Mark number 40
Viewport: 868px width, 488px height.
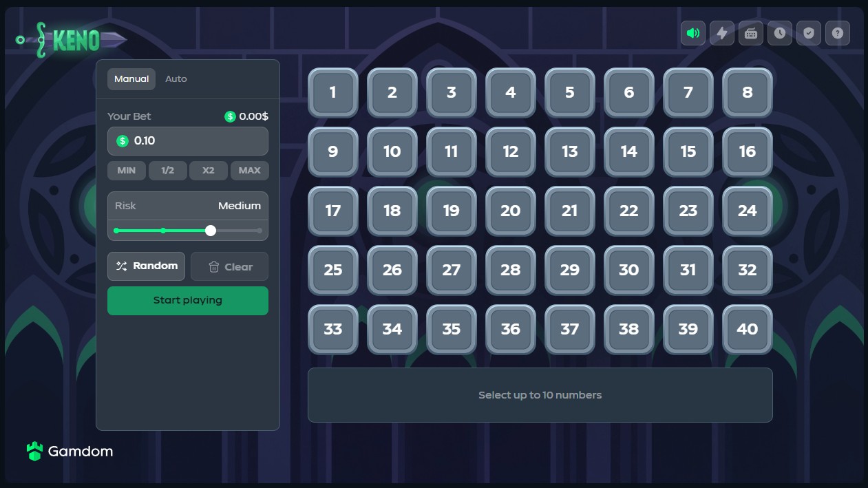coord(748,330)
